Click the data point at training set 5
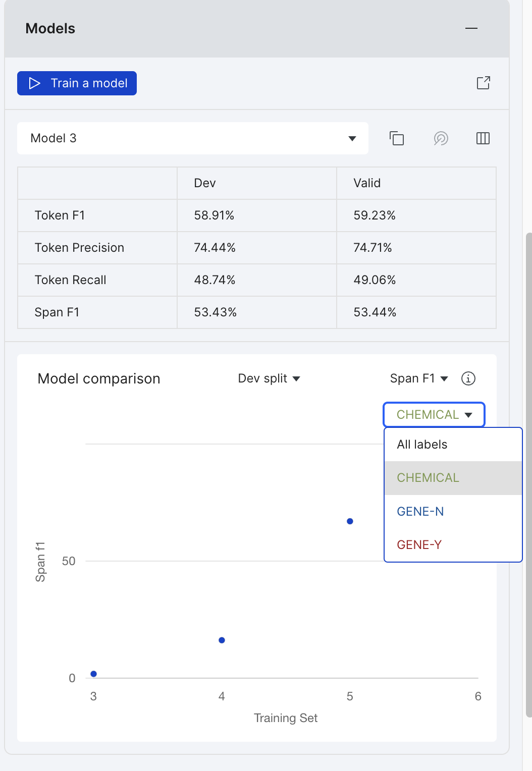 pyautogui.click(x=350, y=521)
